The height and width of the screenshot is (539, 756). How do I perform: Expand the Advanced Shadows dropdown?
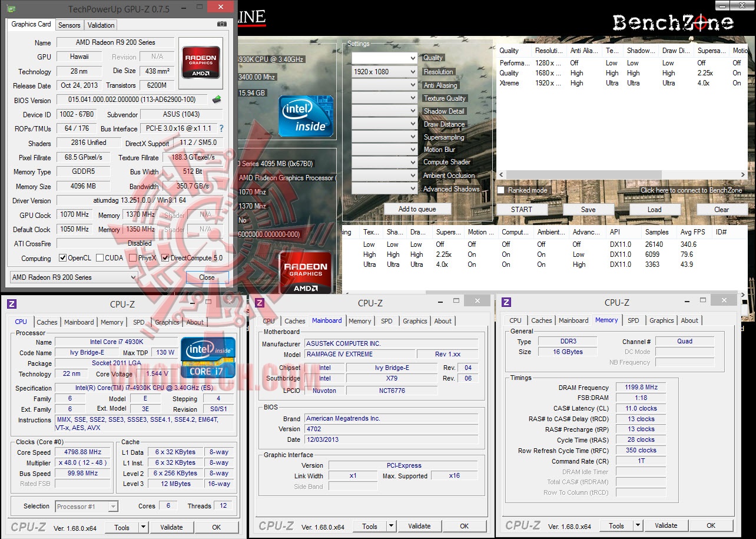pos(384,189)
